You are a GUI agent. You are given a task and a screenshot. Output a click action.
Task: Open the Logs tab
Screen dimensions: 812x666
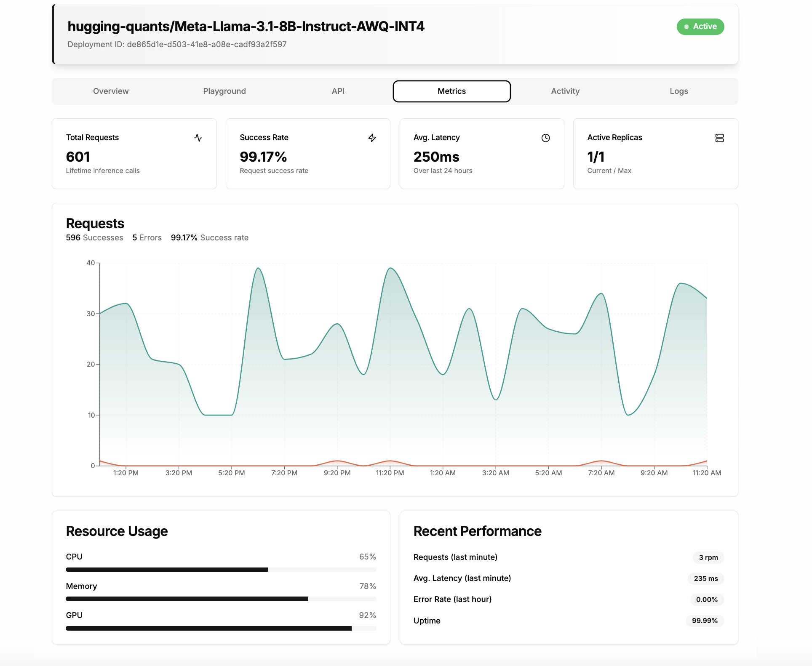[679, 91]
